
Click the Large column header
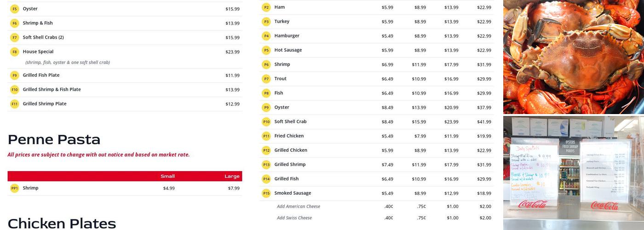(232, 176)
